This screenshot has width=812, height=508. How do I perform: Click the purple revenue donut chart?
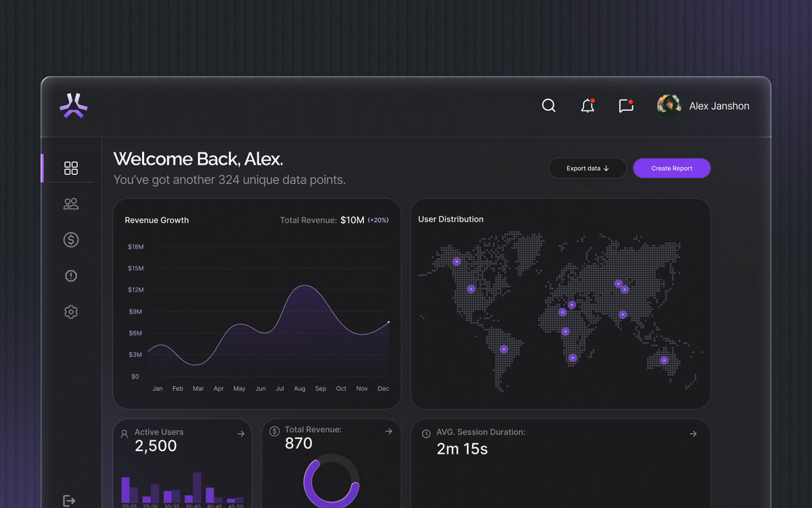(x=332, y=482)
